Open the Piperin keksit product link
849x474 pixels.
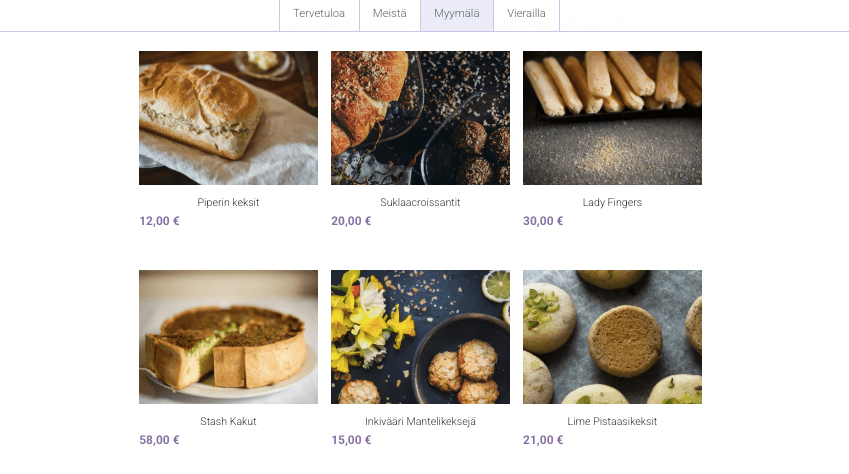[228, 202]
